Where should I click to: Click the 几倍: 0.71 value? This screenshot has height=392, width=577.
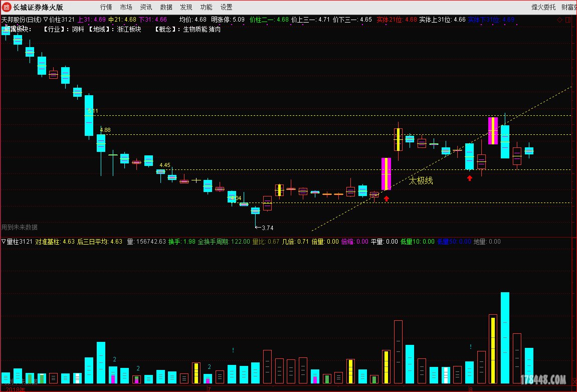pyautogui.click(x=295, y=242)
